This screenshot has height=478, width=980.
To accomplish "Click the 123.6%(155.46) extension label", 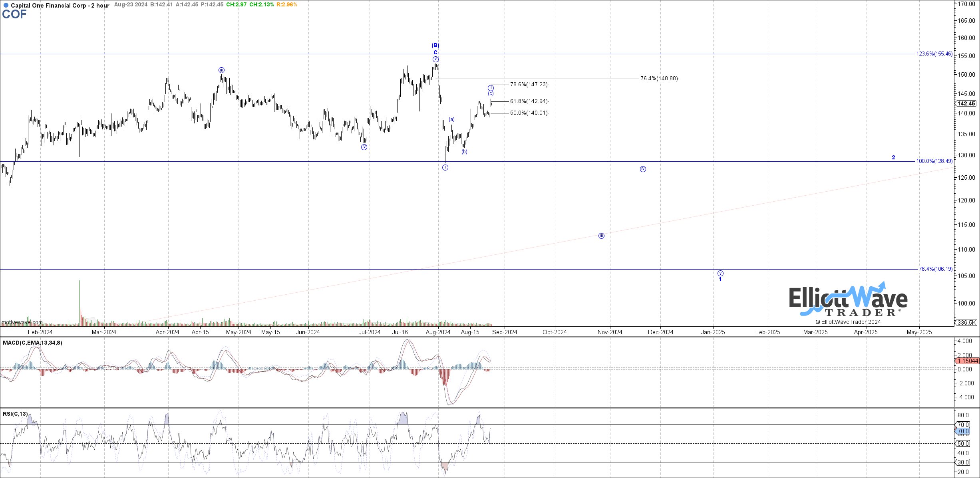I will coord(934,54).
